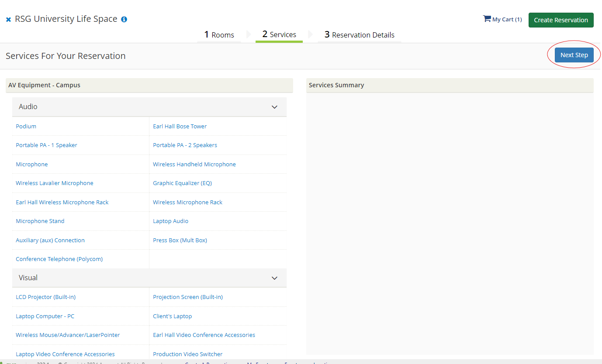
Task: Collapse the Visual section chevron
Action: point(274,278)
